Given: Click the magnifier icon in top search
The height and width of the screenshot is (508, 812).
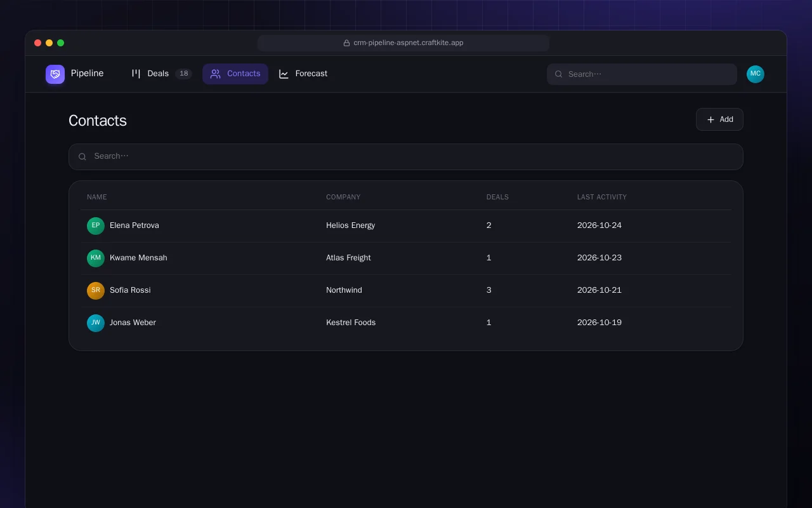Looking at the screenshot, I should pyautogui.click(x=559, y=74).
